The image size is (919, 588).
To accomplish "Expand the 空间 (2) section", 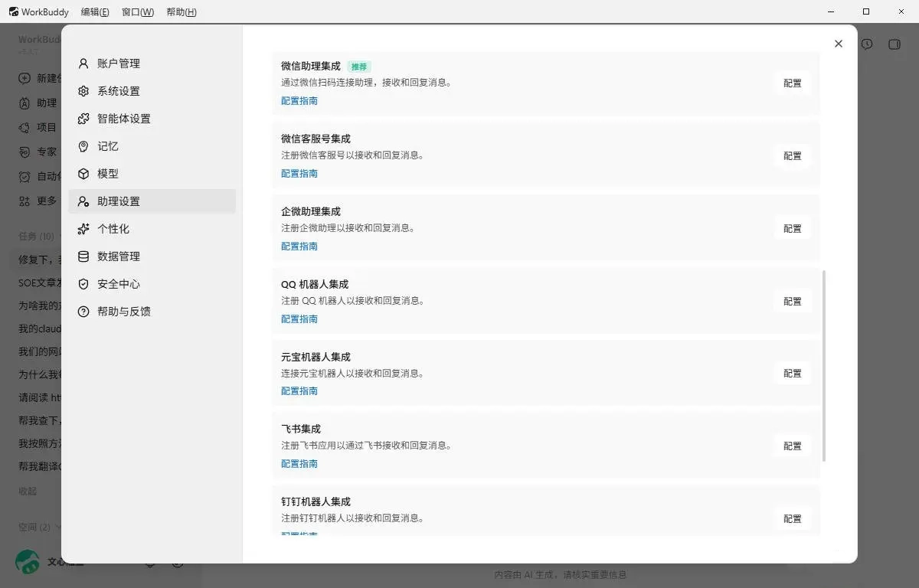I will (x=40, y=528).
